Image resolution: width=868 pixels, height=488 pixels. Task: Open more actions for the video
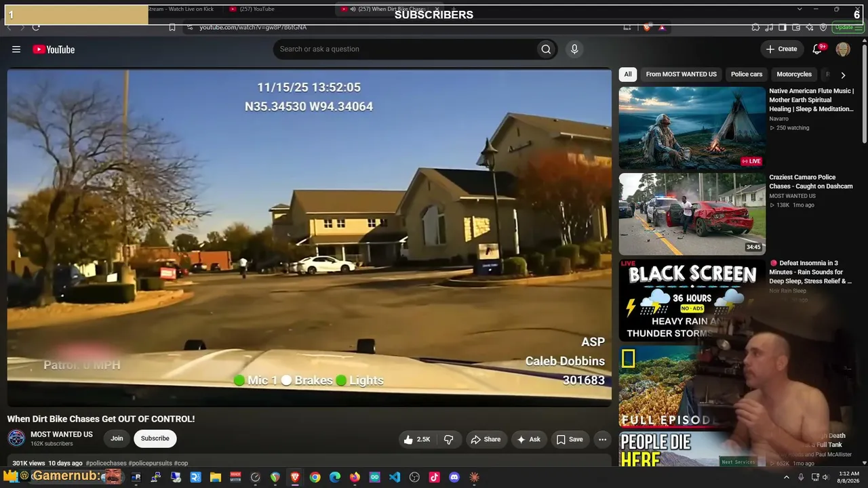602,439
